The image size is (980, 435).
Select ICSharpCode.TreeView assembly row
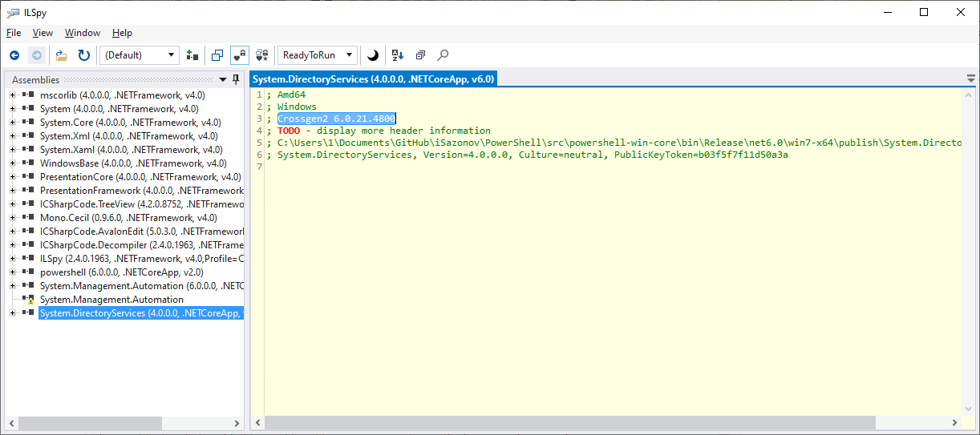(x=141, y=204)
